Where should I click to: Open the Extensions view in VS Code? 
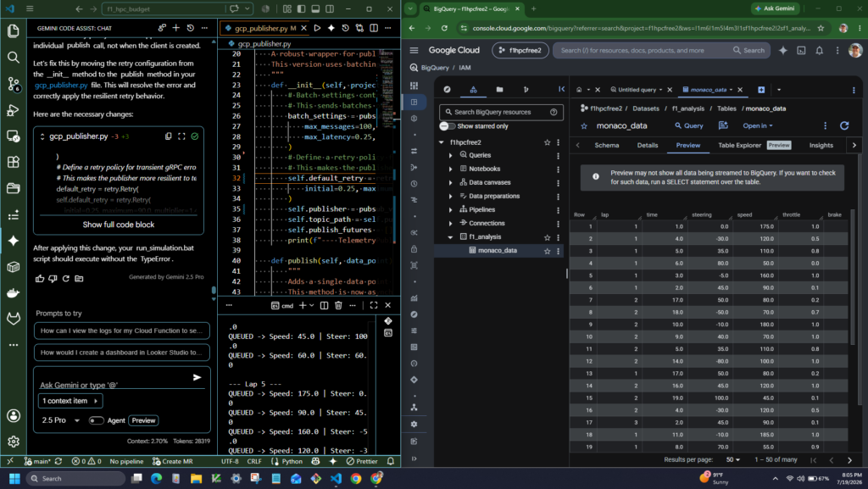[14, 162]
